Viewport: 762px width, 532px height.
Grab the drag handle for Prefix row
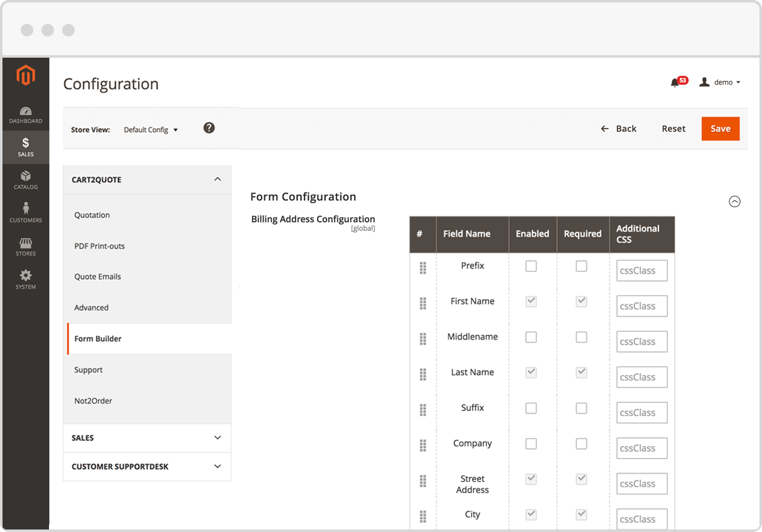point(422,268)
